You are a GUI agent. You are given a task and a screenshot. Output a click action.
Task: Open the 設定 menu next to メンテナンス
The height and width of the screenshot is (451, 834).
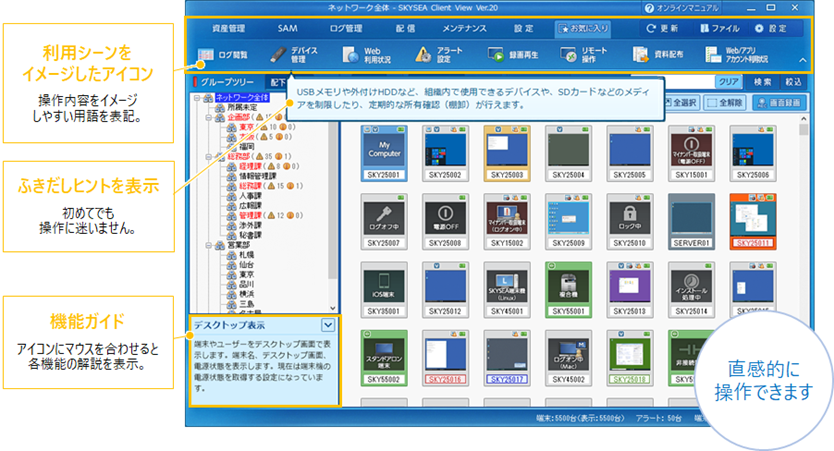(523, 28)
